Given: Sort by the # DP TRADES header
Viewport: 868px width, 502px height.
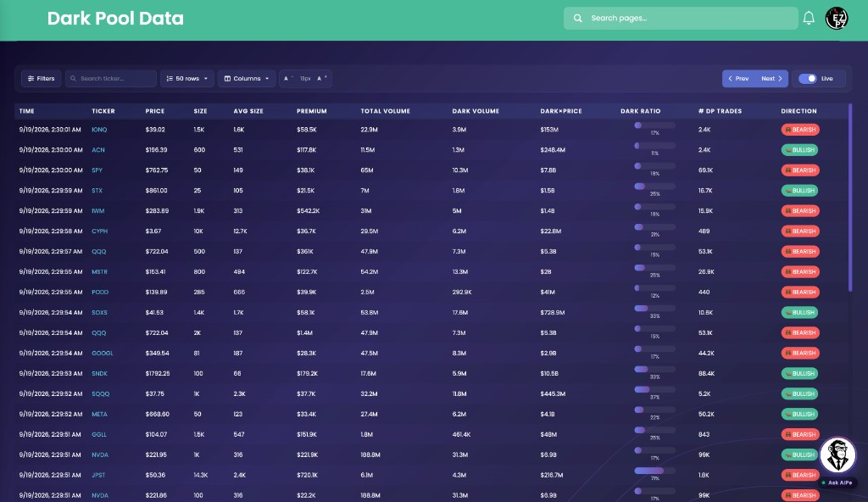Looking at the screenshot, I should coord(720,111).
